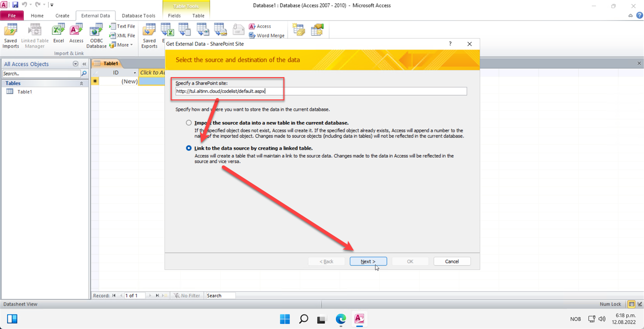Image resolution: width=644 pixels, height=329 pixels.
Task: Open Table tab under Table Tools
Action: coord(199,16)
